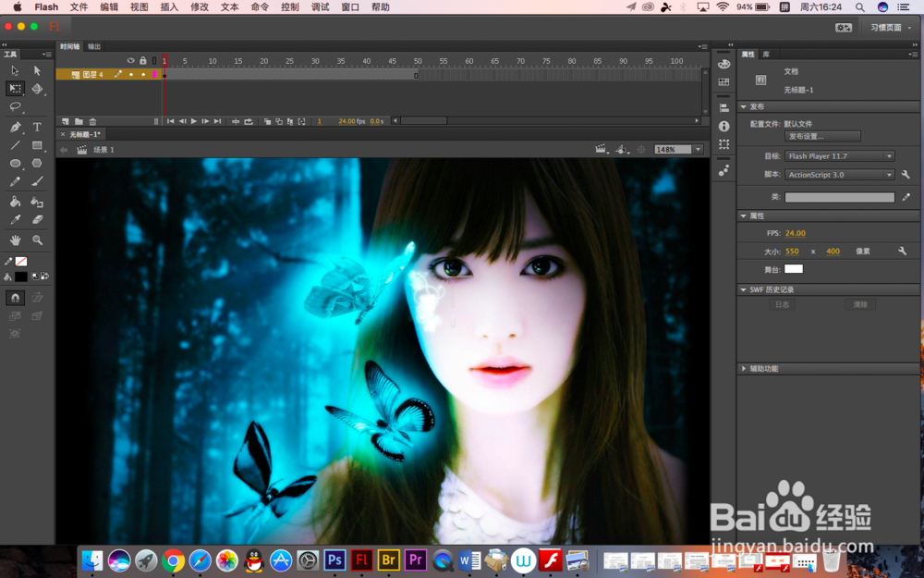Play the timeline animation
924x578 pixels.
(194, 121)
